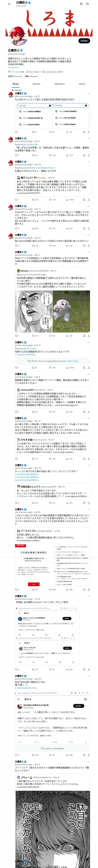Viewport: 98px width, 868px height.
Task: Switch to the Replies tab
Action: (36, 84)
